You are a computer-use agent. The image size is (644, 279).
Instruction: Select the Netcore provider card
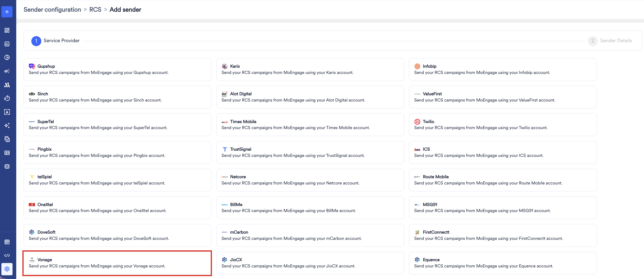[310, 180]
